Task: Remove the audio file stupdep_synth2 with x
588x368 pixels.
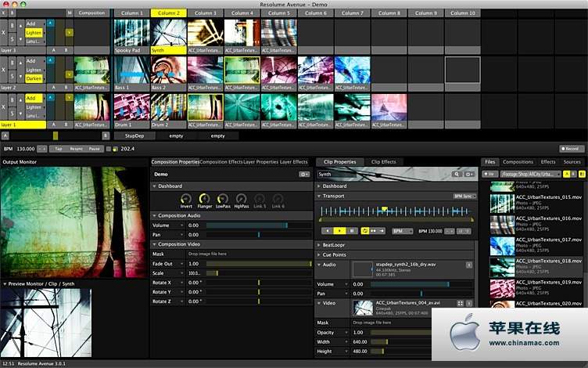Action: pyautogui.click(x=468, y=265)
